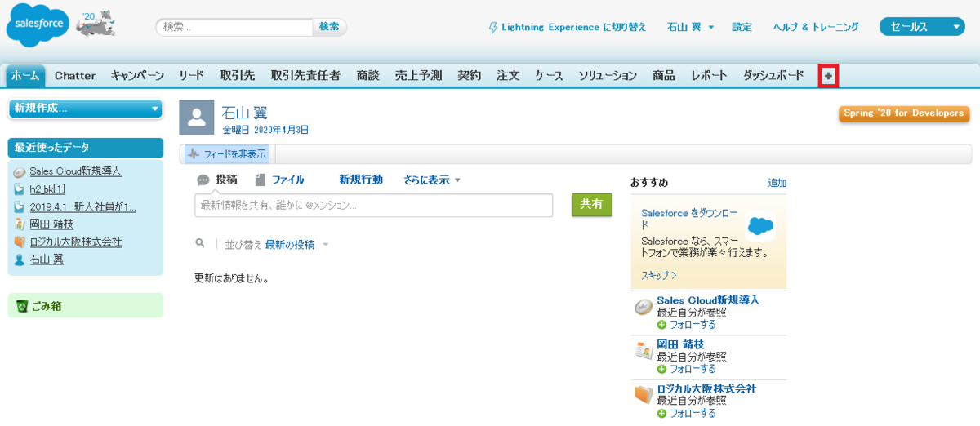The image size is (980, 426).
Task: Click the 検索 search button
Action: coord(330,27)
